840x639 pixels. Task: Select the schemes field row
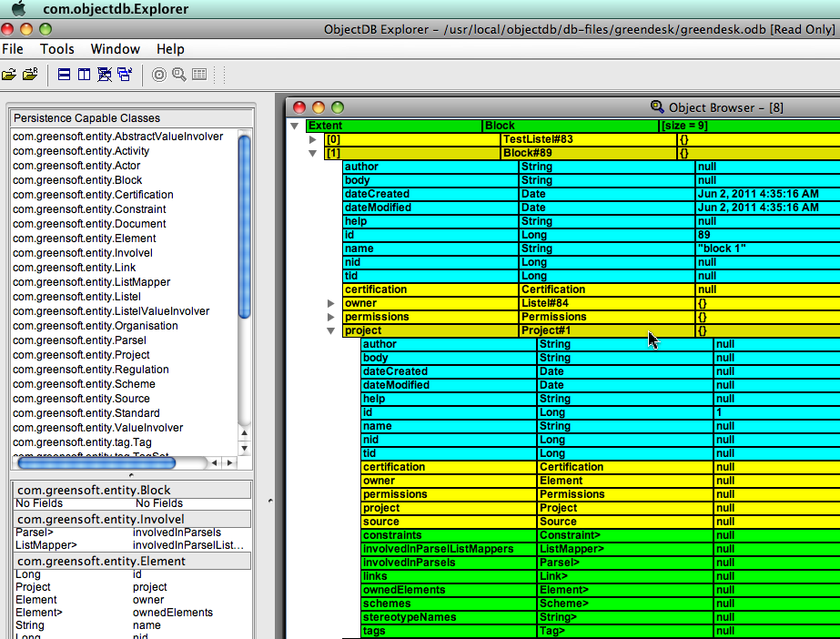coord(600,603)
